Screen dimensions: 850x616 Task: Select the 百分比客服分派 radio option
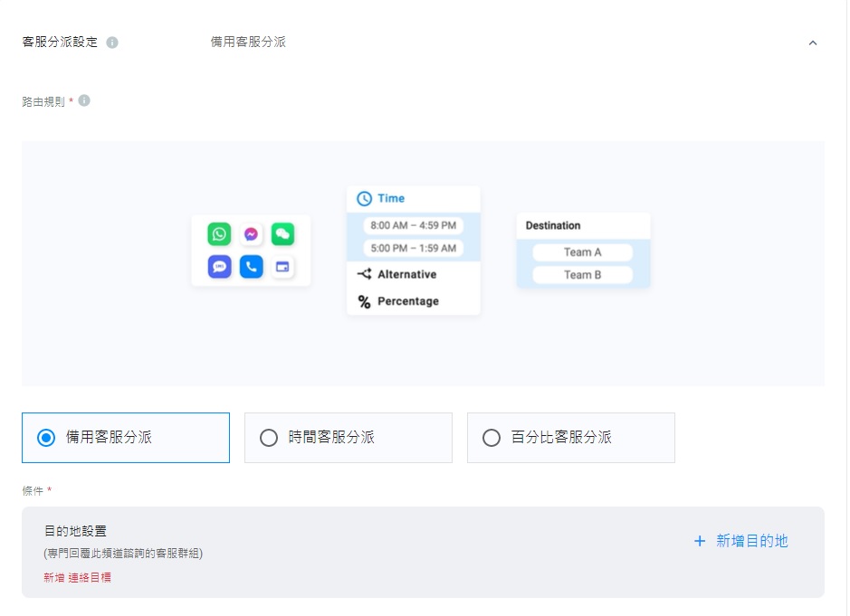(571, 438)
